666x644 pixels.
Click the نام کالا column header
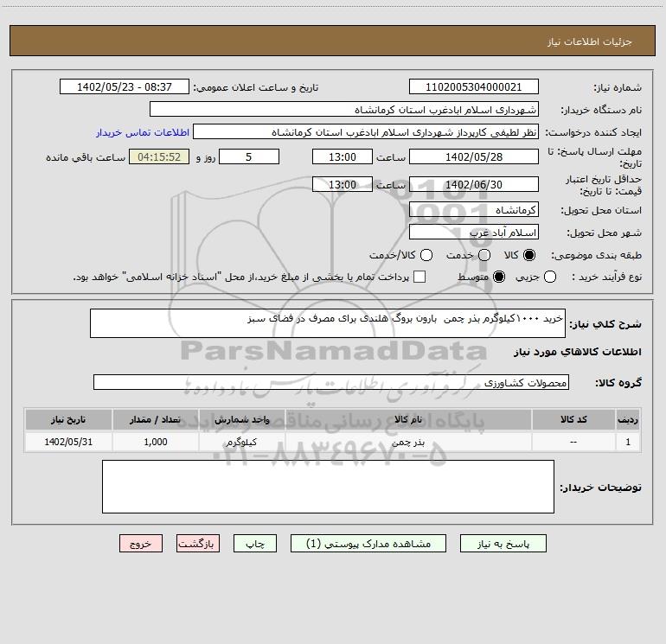click(408, 420)
